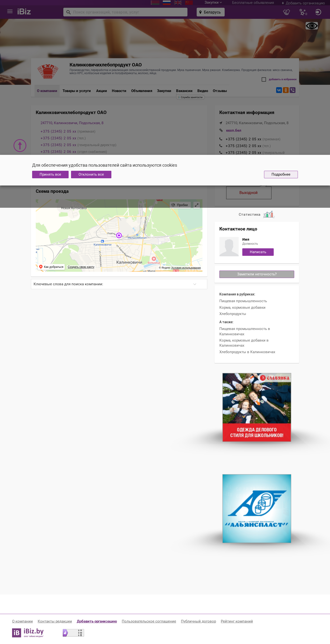Focus the organization search field

pos(125,12)
